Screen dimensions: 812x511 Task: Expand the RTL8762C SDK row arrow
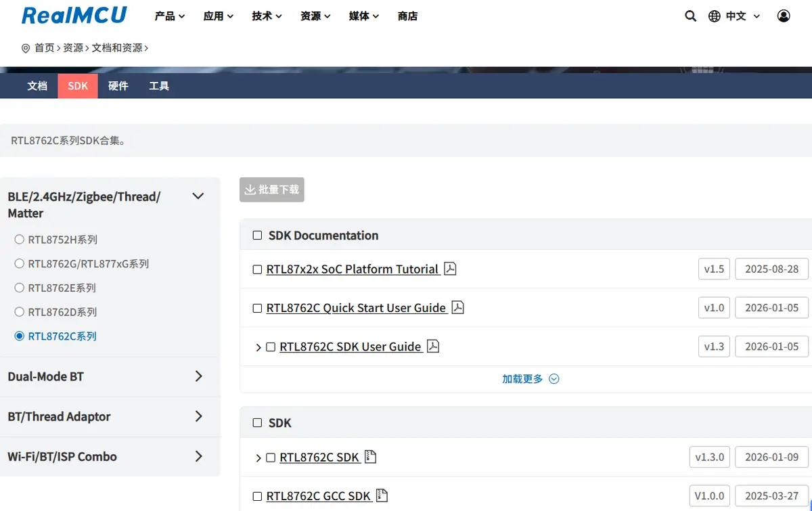[258, 458]
